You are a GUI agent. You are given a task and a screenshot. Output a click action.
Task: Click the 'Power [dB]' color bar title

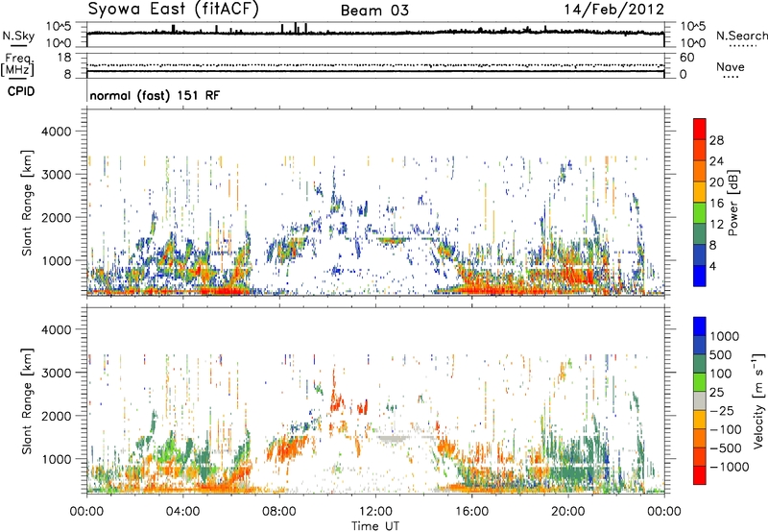tap(733, 203)
